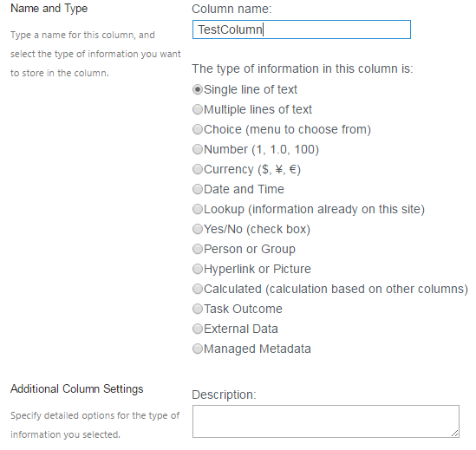Select the Currency radio button
476x450 pixels.
(x=198, y=169)
